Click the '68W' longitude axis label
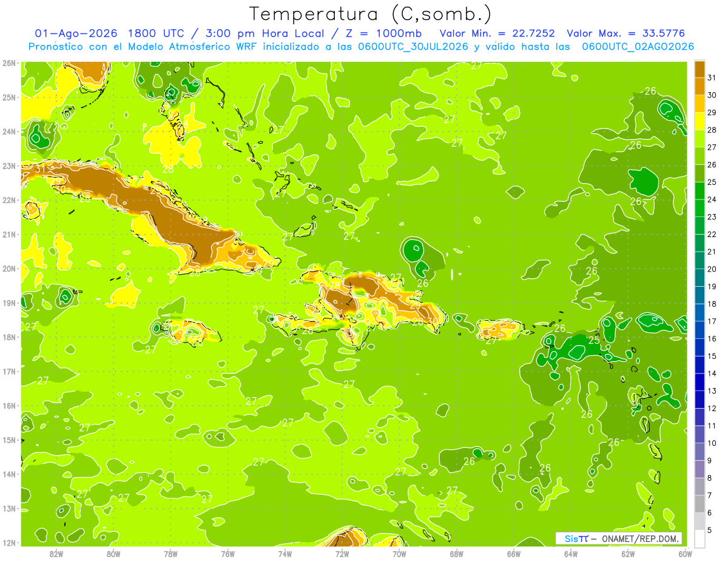The image size is (728, 562). pos(457,554)
